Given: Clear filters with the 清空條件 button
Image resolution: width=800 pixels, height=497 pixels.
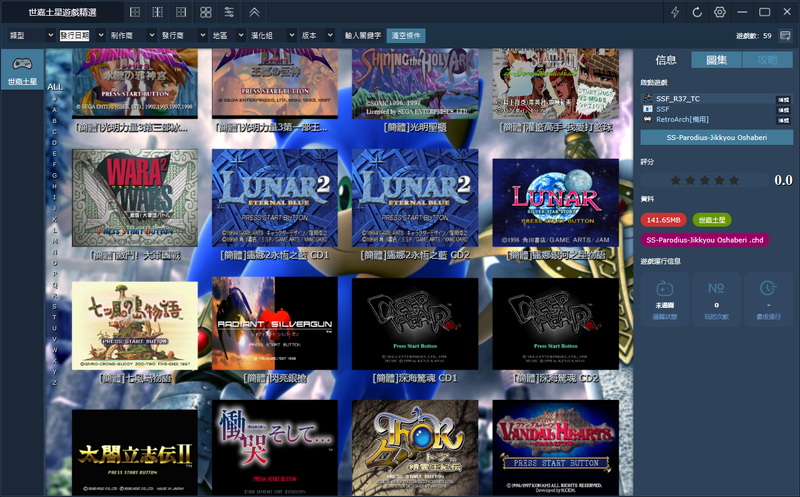Looking at the screenshot, I should pyautogui.click(x=406, y=35).
